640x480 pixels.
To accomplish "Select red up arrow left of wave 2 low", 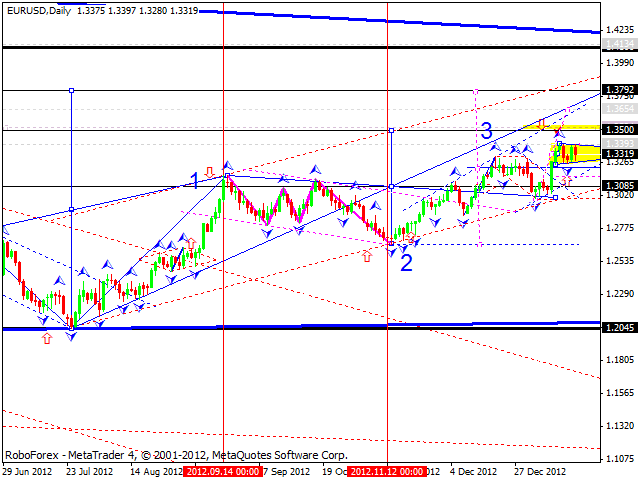I will [x=366, y=257].
